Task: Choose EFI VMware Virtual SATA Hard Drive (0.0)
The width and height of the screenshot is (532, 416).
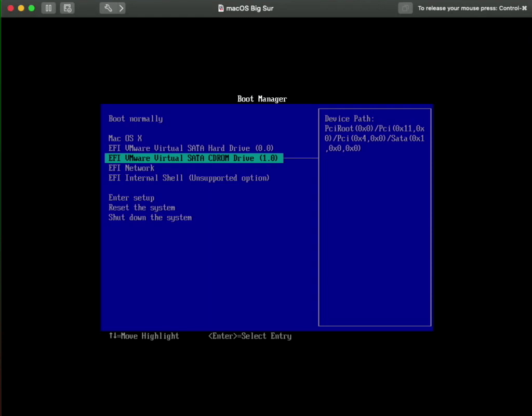Action: pos(191,148)
